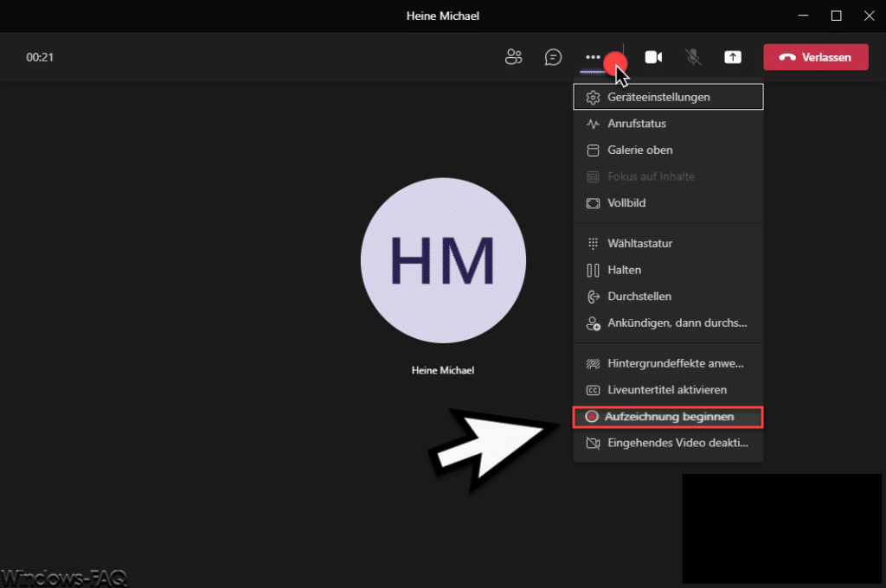Click the person-plus icon beside Ankündigen
The height and width of the screenshot is (588, 886).
click(593, 323)
